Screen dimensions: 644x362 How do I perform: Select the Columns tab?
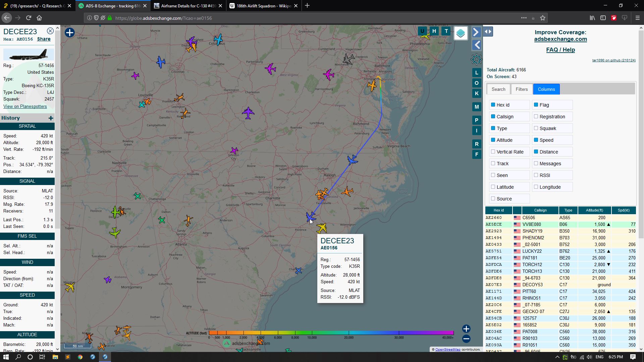[546, 89]
